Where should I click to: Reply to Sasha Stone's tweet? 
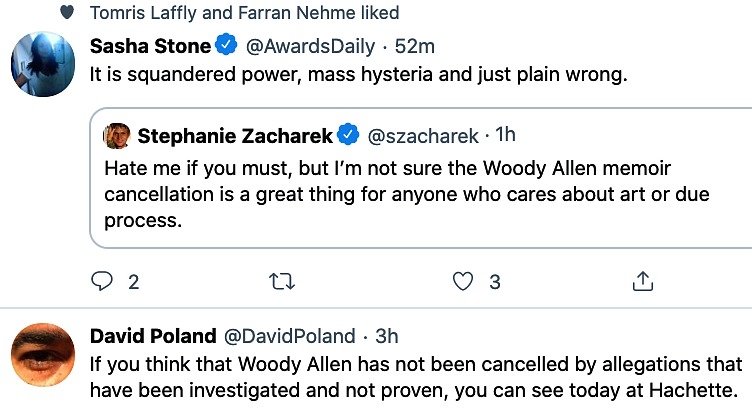pos(102,281)
